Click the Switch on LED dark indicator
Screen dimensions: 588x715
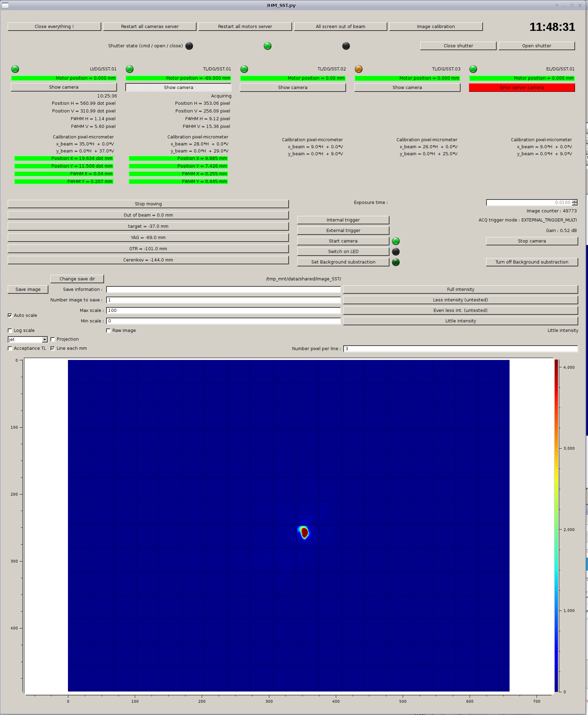coord(396,252)
